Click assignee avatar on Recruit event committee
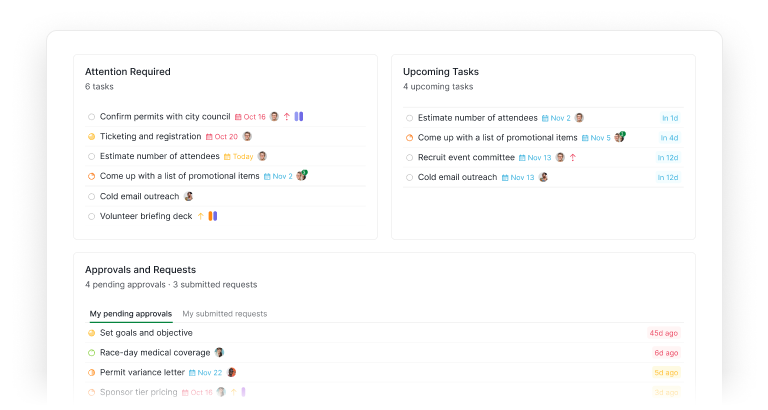This screenshot has width=768, height=410. tap(560, 158)
